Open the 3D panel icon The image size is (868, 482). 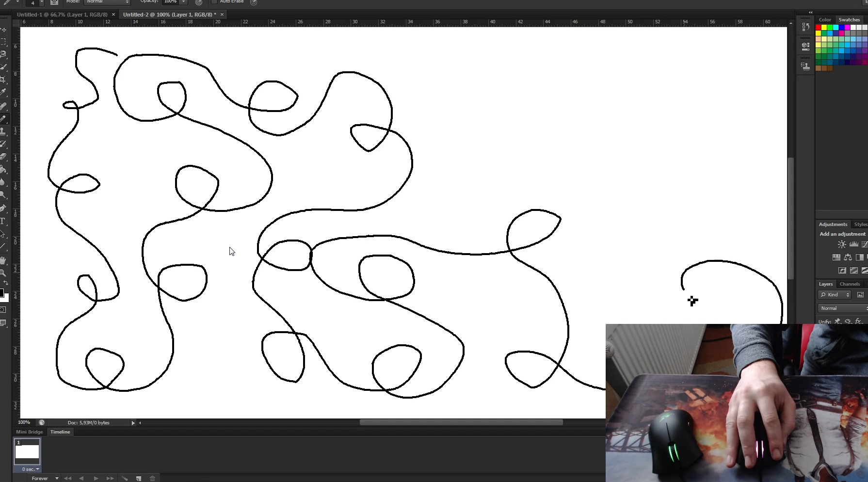[x=805, y=47]
